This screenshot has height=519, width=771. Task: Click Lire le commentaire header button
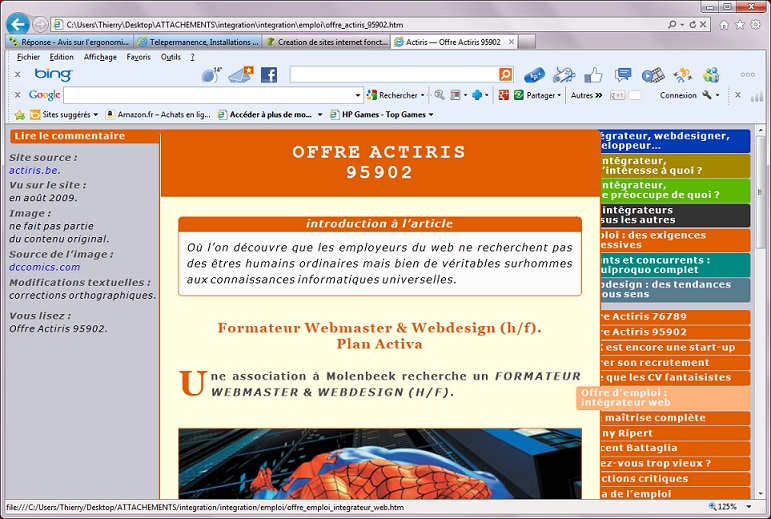85,136
